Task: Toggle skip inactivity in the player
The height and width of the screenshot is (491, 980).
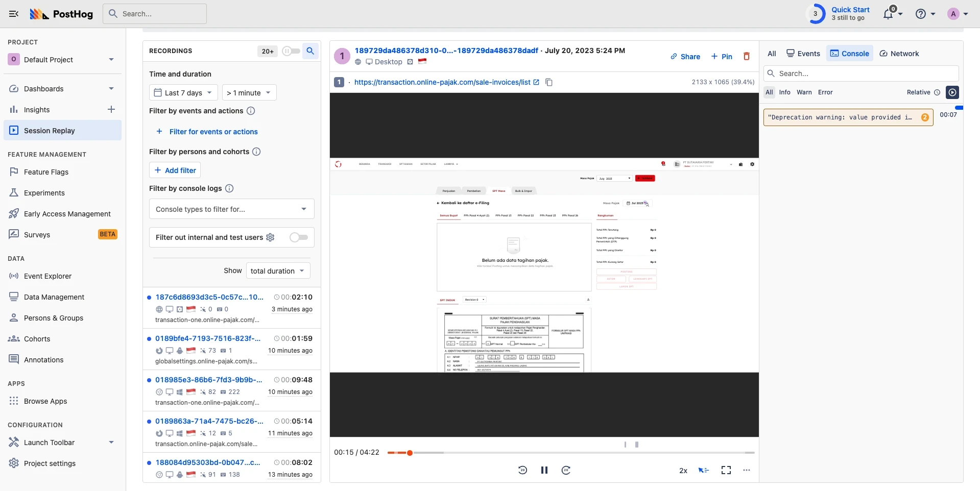Action: pos(704,470)
